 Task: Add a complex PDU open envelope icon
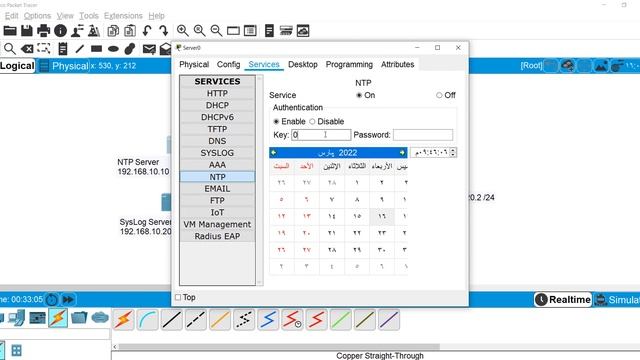(x=165, y=49)
